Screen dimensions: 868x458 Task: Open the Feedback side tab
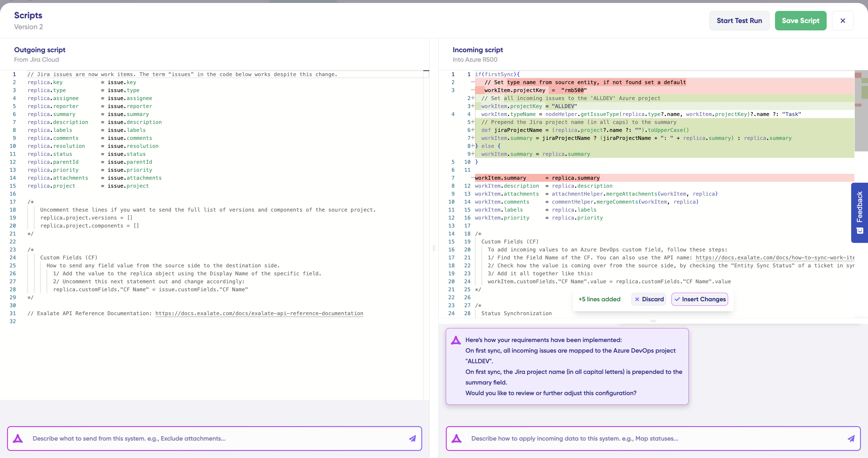[859, 207]
